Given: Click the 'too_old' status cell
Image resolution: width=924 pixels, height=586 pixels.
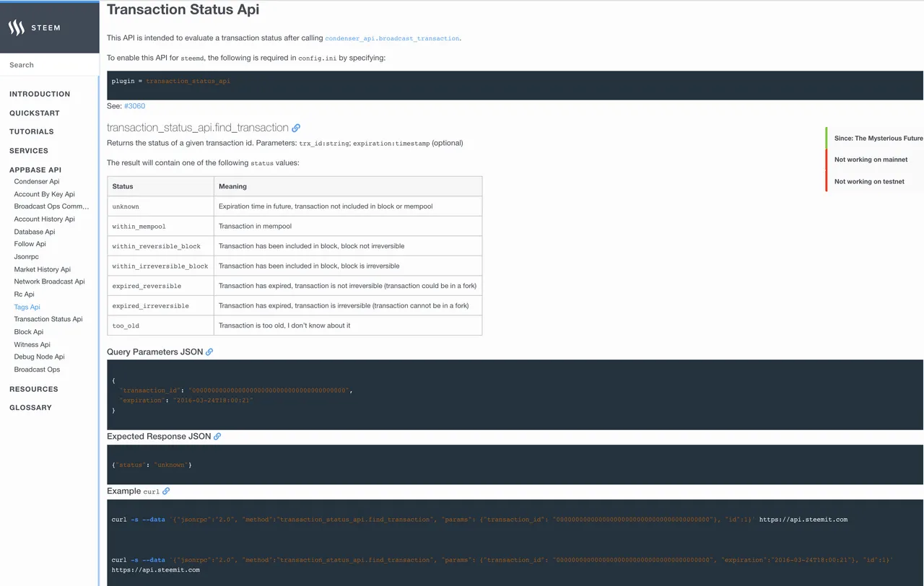Looking at the screenshot, I should click(160, 325).
